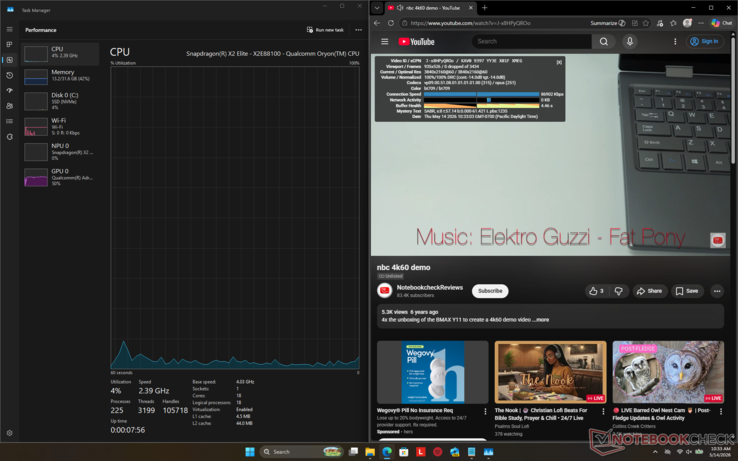Subscribe to NotebookcheckReviews channel

[x=490, y=291]
